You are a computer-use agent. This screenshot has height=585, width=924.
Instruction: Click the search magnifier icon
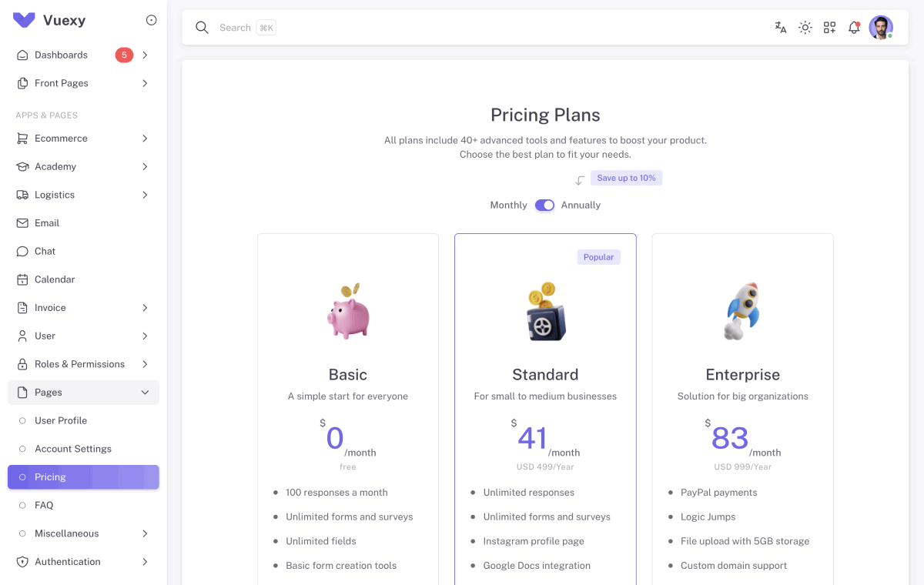(x=202, y=27)
